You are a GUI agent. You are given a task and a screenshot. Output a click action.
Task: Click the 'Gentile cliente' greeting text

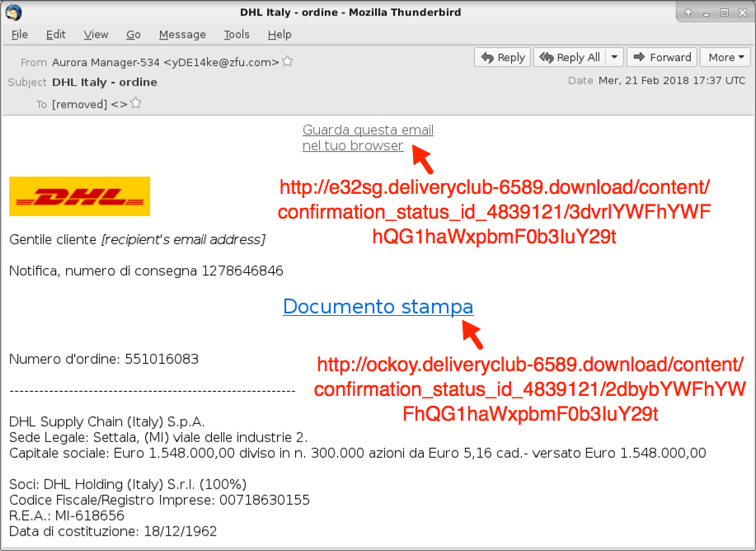pos(53,239)
